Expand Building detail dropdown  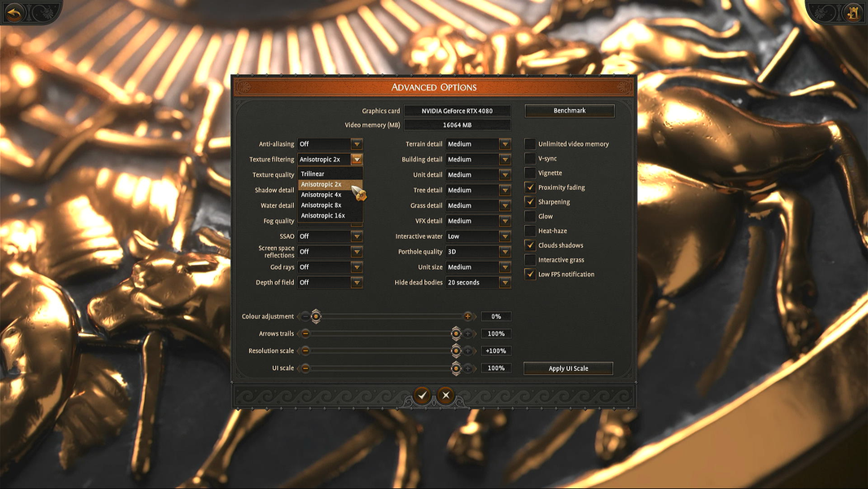(x=478, y=160)
